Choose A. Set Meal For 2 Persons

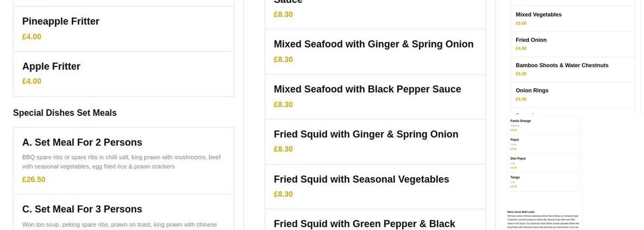pos(82,143)
